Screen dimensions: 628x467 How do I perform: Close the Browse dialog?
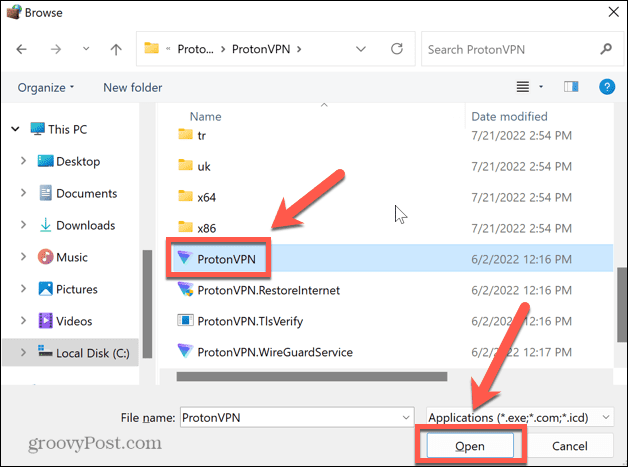[x=613, y=12]
